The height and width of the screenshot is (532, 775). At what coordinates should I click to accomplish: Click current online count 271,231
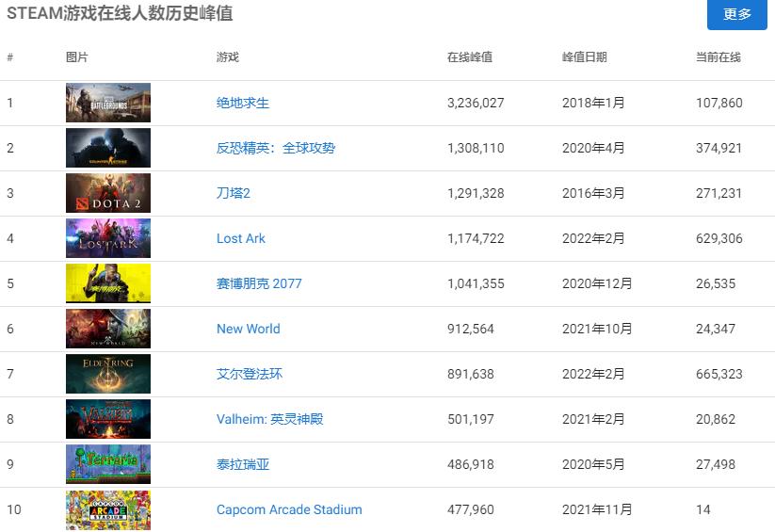coord(719,193)
